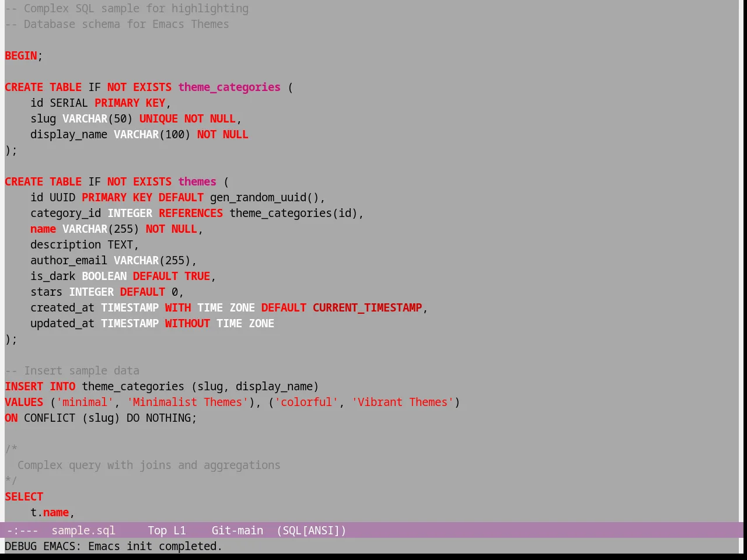
Task: Click the category_id column name
Action: [66, 213]
